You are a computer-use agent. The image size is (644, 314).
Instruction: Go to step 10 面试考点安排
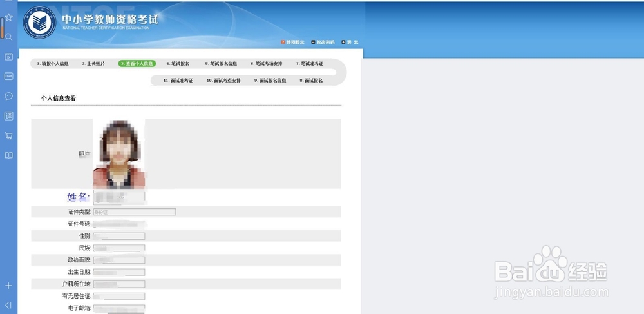(x=223, y=81)
